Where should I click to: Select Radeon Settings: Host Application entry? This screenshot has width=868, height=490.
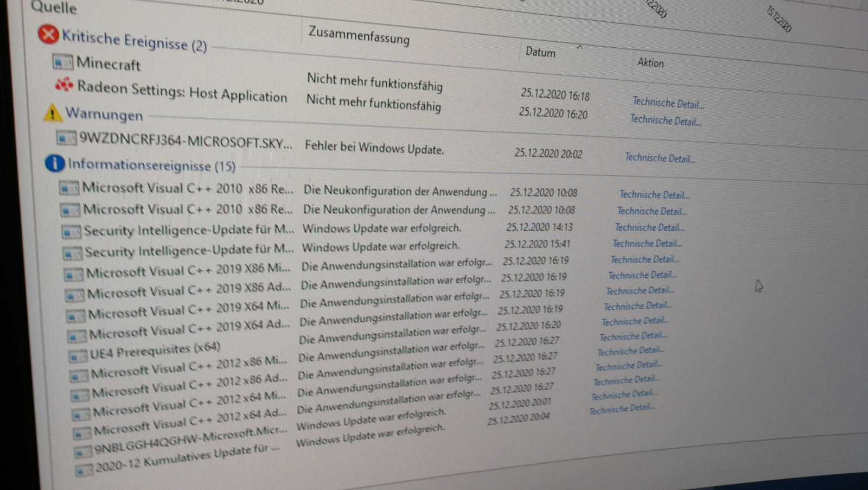(x=182, y=91)
